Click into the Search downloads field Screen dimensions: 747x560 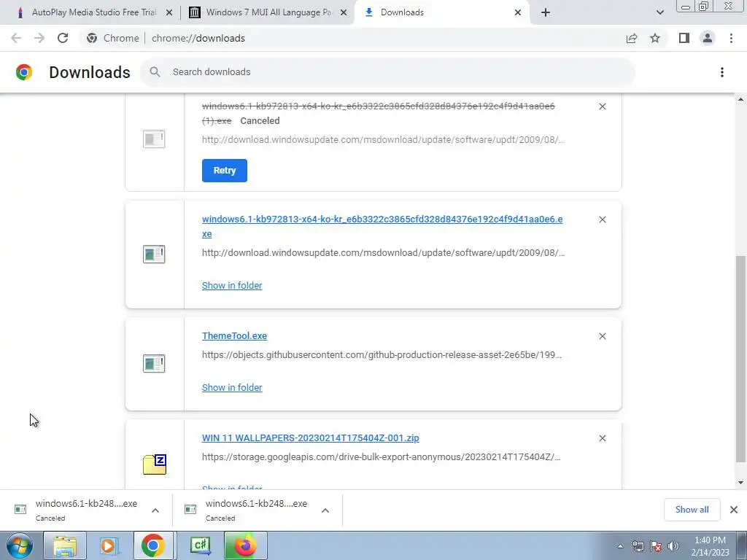click(x=387, y=72)
